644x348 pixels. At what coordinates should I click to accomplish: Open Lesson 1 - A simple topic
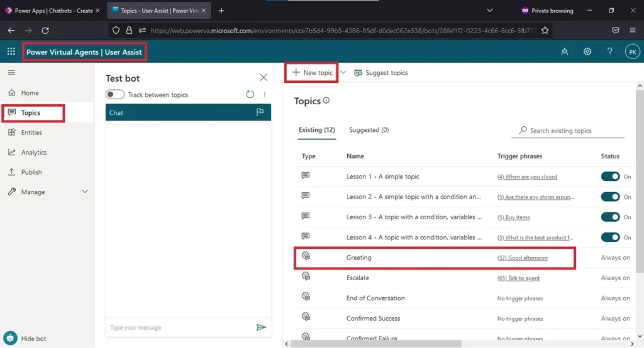(x=383, y=177)
